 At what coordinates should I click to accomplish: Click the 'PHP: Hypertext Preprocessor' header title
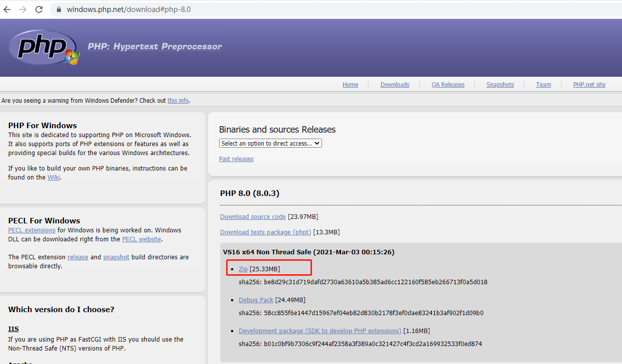click(x=155, y=46)
